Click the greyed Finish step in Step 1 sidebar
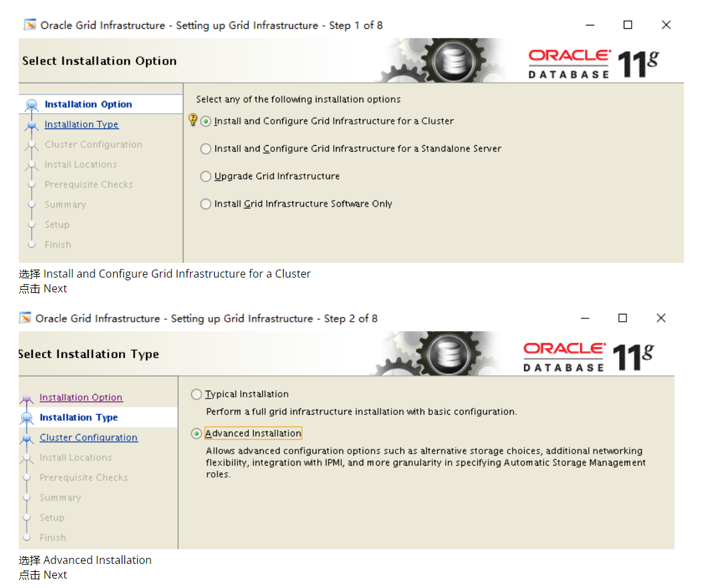This screenshot has width=716, height=588. 58,245
